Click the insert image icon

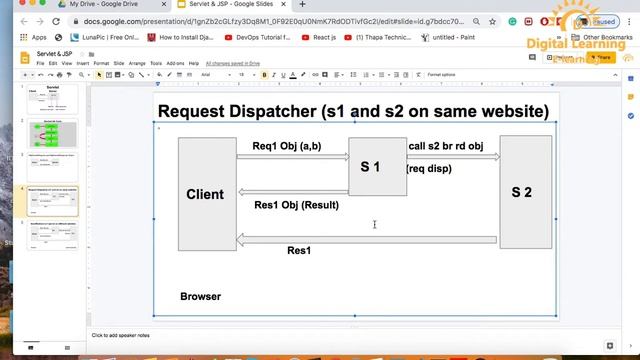coord(118,75)
